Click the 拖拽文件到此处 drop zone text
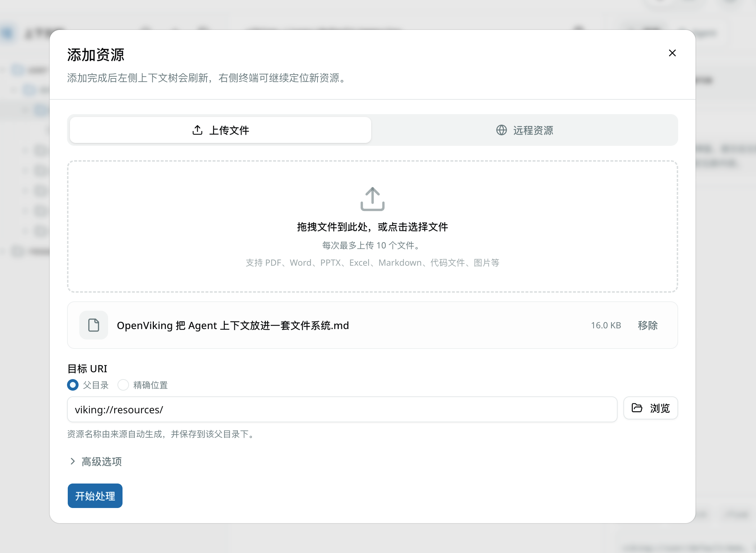The height and width of the screenshot is (553, 756). [x=372, y=227]
